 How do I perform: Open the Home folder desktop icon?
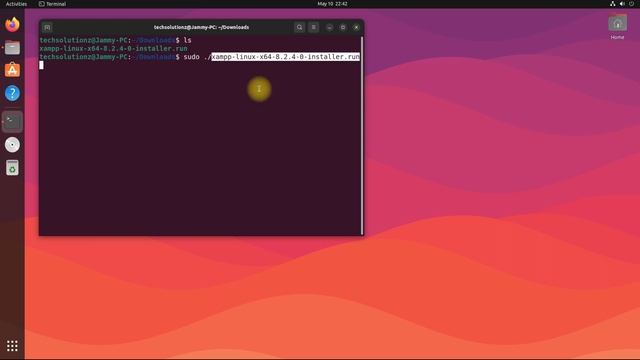(617, 27)
